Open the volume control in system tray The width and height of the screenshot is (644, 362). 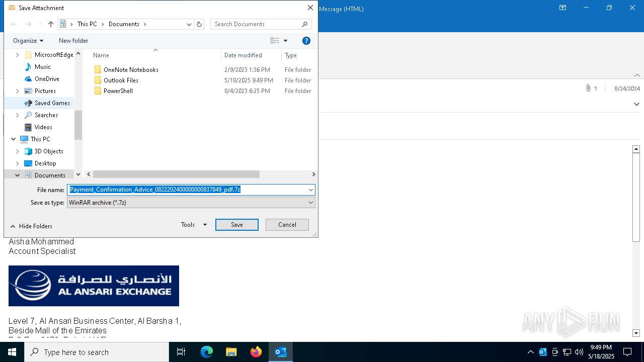click(x=579, y=352)
